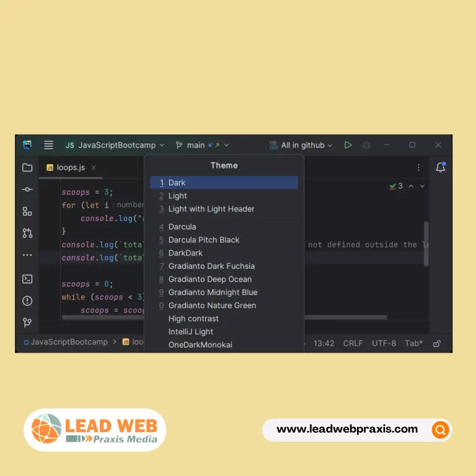
Task: Apply Gradianto Midnight Blue theme
Action: coord(224,292)
